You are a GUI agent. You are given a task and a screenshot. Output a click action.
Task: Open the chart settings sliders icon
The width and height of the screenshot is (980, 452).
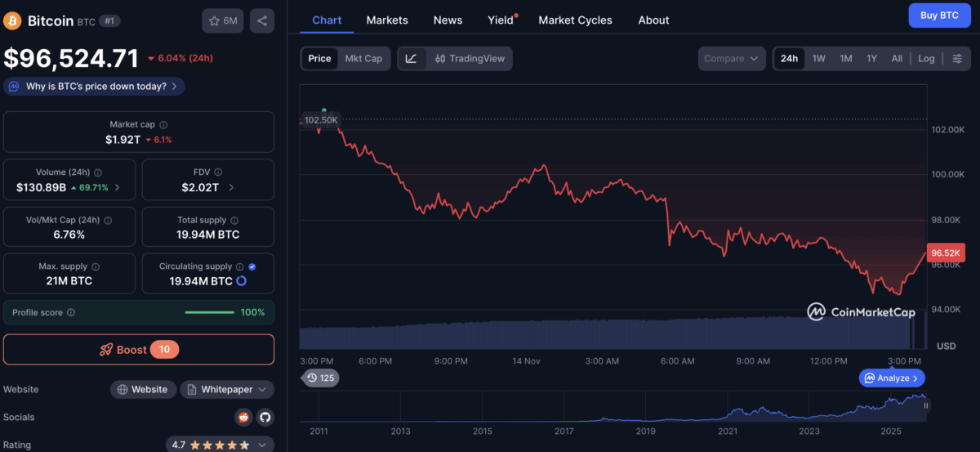point(956,58)
